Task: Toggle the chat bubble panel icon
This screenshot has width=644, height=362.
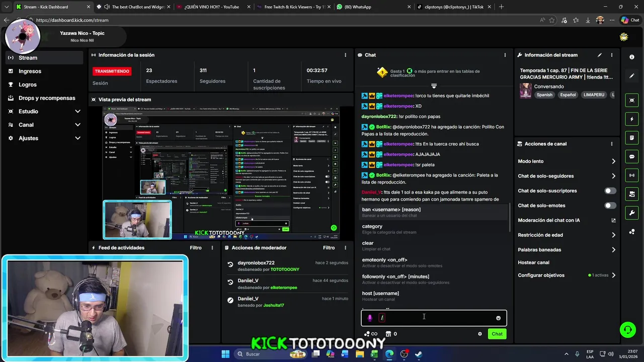Action: tap(632, 157)
